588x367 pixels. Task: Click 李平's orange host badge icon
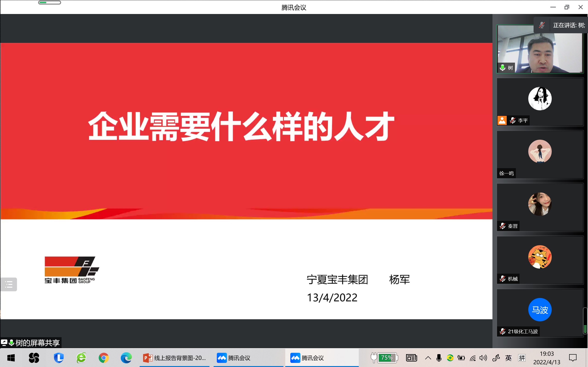pyautogui.click(x=502, y=120)
